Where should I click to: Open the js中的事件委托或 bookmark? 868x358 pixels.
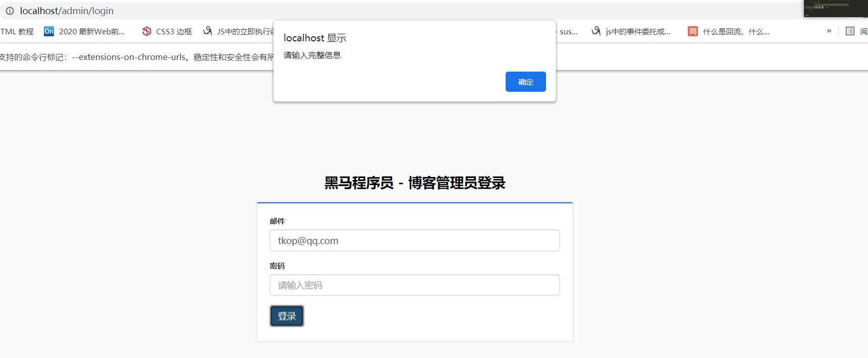(631, 31)
